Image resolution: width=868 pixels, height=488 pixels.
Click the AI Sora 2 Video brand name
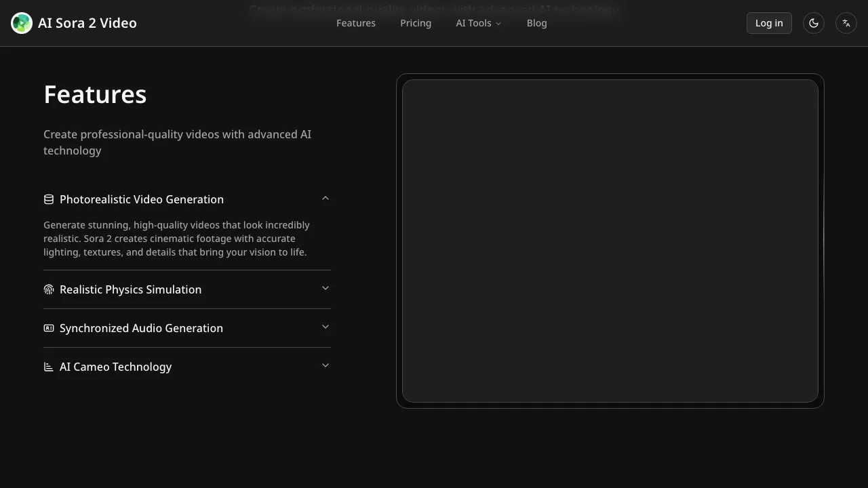tap(87, 23)
